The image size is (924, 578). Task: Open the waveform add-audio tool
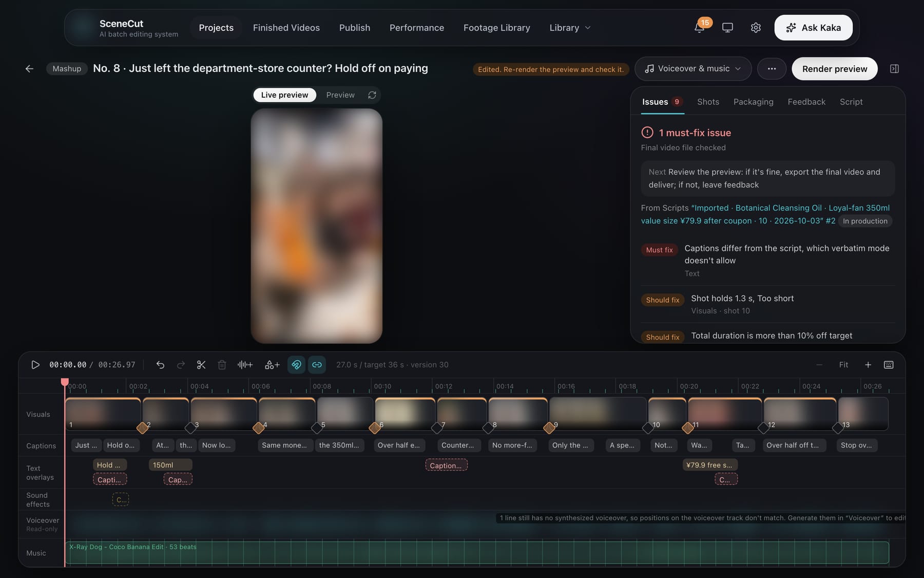(245, 365)
